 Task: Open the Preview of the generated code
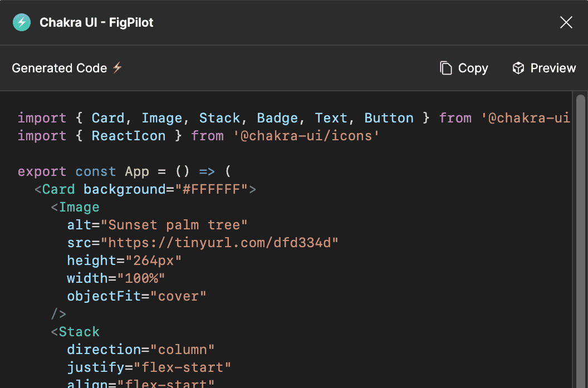[x=553, y=67]
